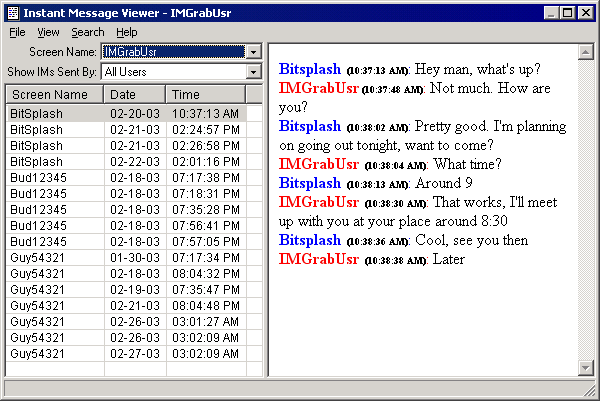Click the Instant Message Viewer title bar icon
600x401 pixels.
tap(13, 13)
